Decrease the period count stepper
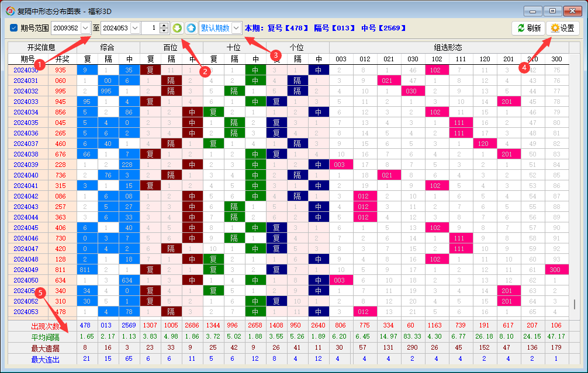Viewport: 588px width, 373px height. click(x=164, y=31)
